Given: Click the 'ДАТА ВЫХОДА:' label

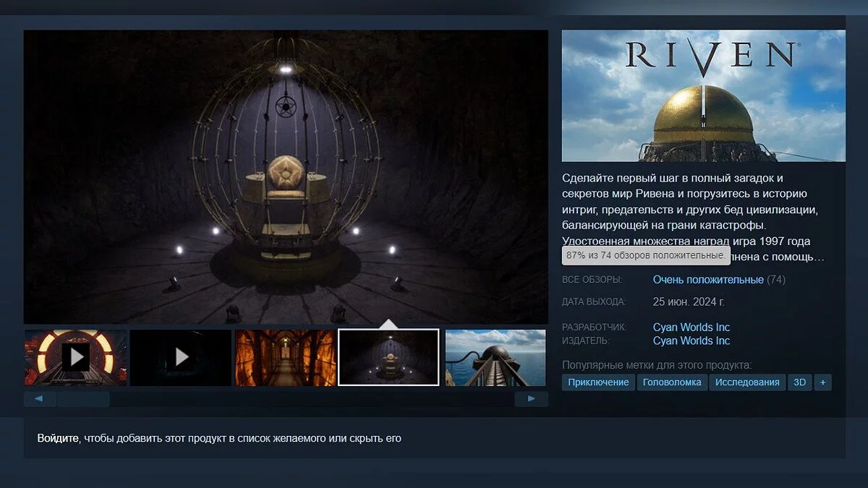Looking at the screenshot, I should click(x=594, y=302).
